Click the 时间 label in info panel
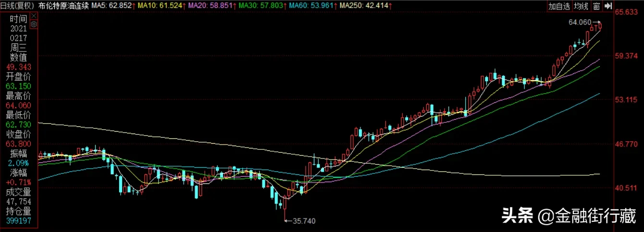This screenshot has width=644, height=232. 18,19
